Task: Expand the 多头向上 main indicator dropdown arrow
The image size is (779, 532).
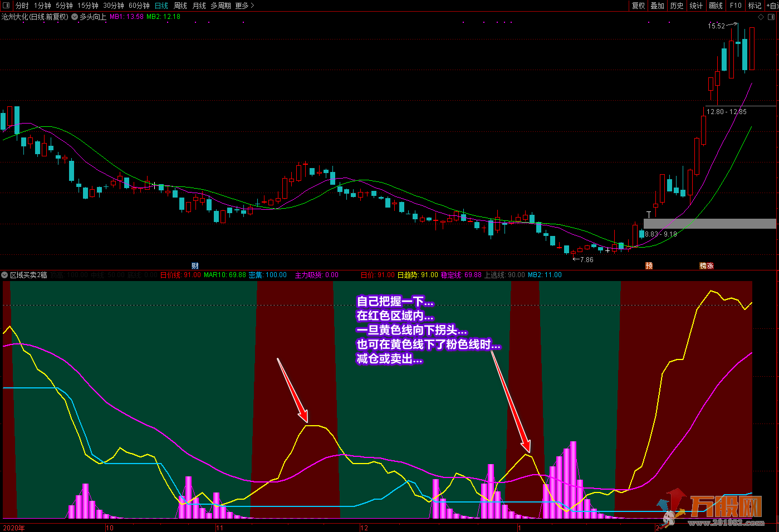Action: click(x=75, y=17)
